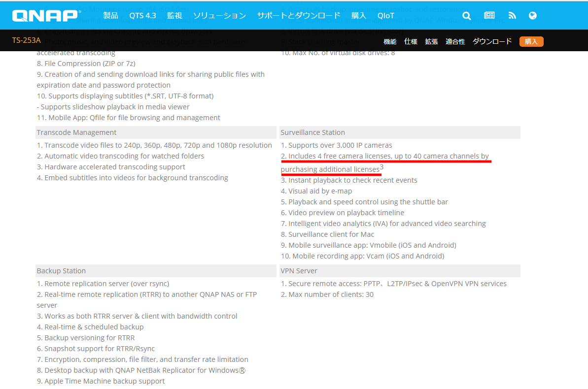Click the orange 購入 button
Screen dimensions: 588x389
tap(531, 41)
